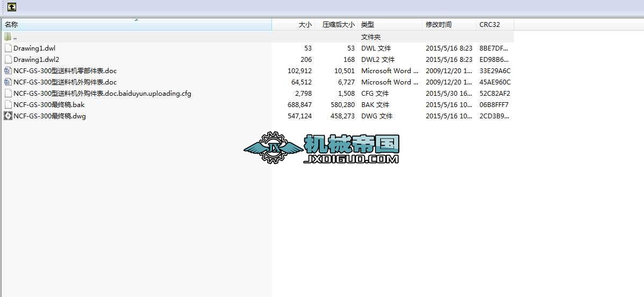Viewport: 644px width, 297px height.
Task: Click the sort arrow above 名称 column
Action: pos(137,20)
